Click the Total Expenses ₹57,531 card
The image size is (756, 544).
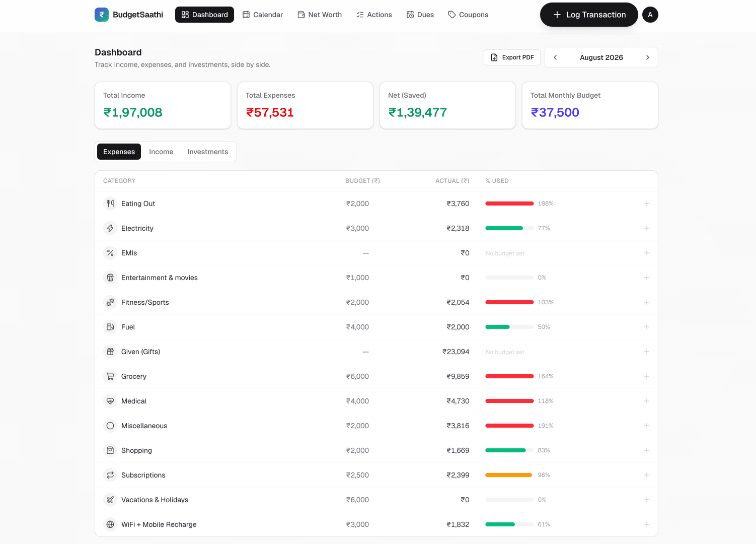(x=305, y=105)
